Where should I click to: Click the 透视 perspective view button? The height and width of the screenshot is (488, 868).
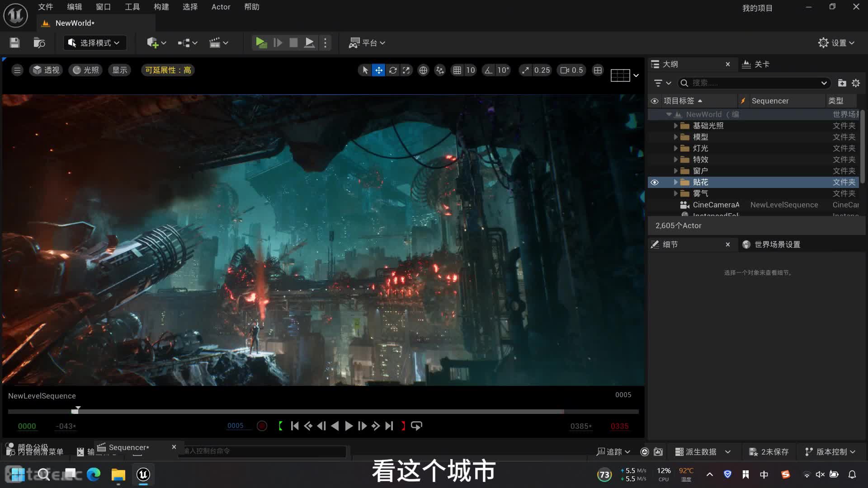pos(46,70)
